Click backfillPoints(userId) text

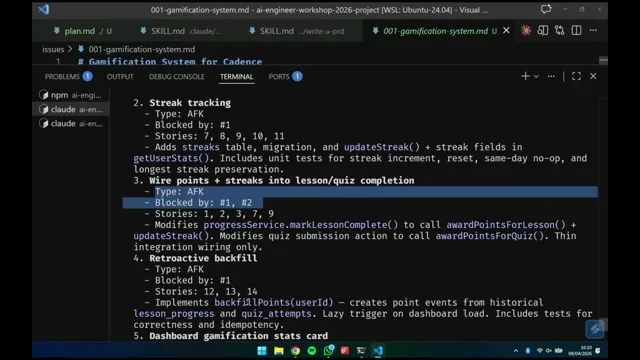273,302
